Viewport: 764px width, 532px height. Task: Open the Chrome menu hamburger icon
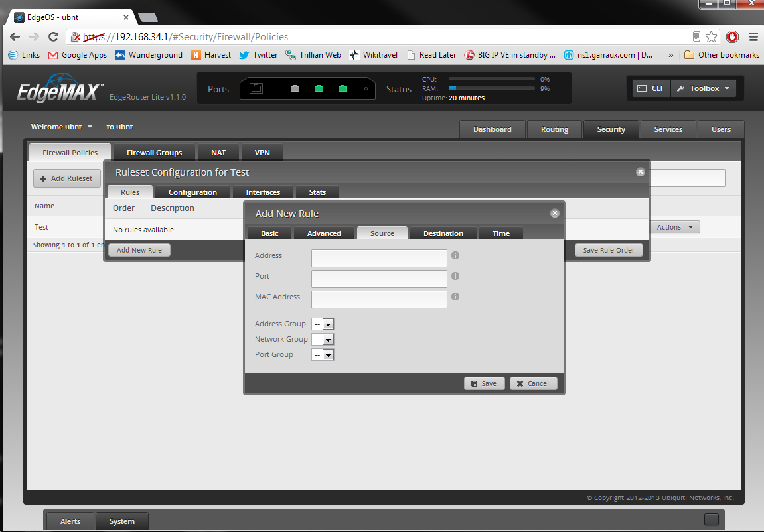click(753, 36)
